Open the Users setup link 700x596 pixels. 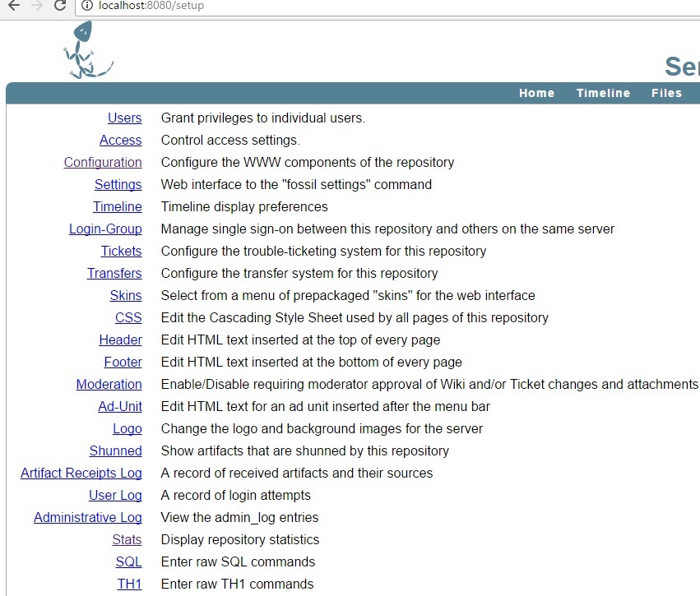124,118
